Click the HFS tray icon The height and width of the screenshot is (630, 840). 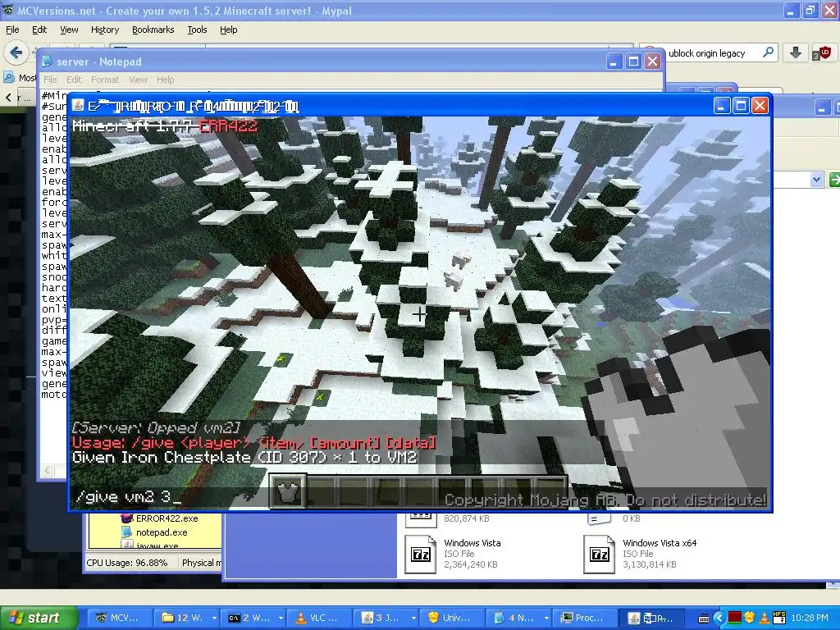(779, 618)
